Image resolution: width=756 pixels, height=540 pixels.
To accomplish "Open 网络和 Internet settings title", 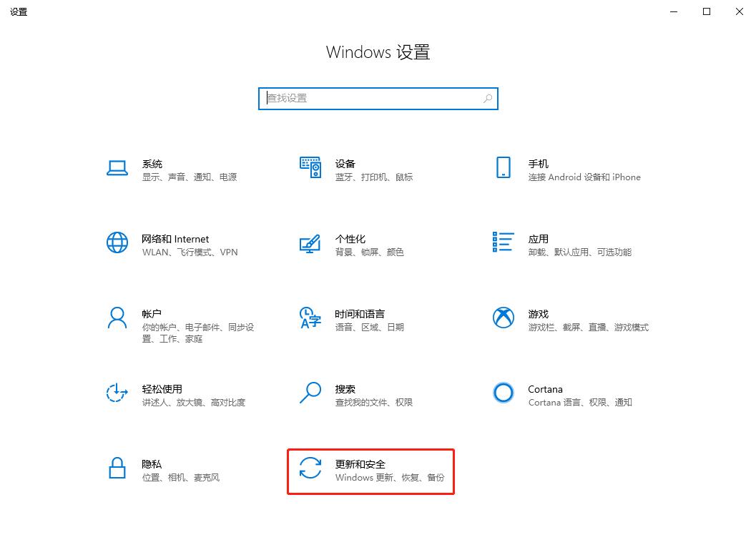I will pos(175,239).
